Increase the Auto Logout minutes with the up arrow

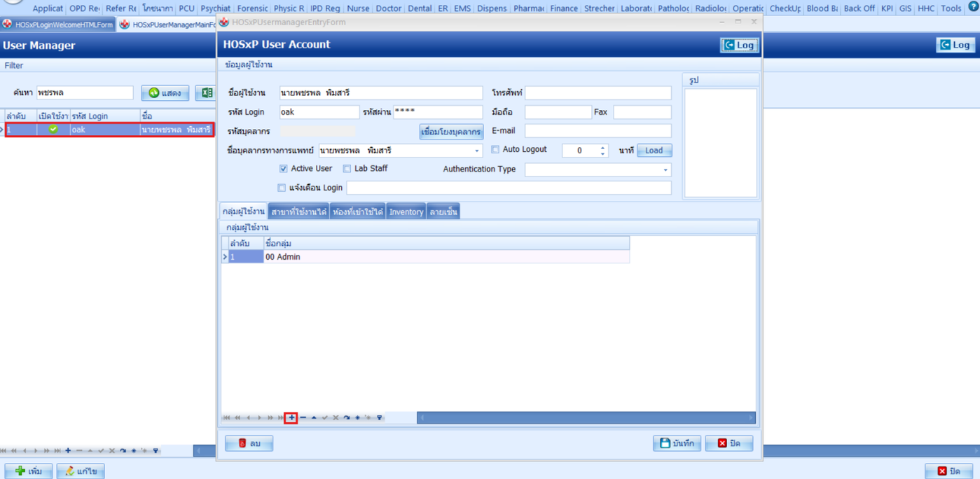[602, 147]
